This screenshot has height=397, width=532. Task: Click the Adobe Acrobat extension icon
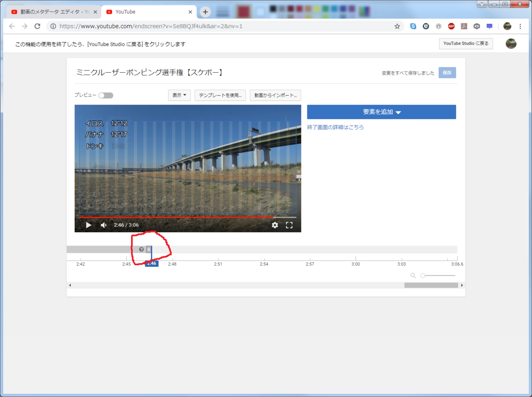point(464,26)
